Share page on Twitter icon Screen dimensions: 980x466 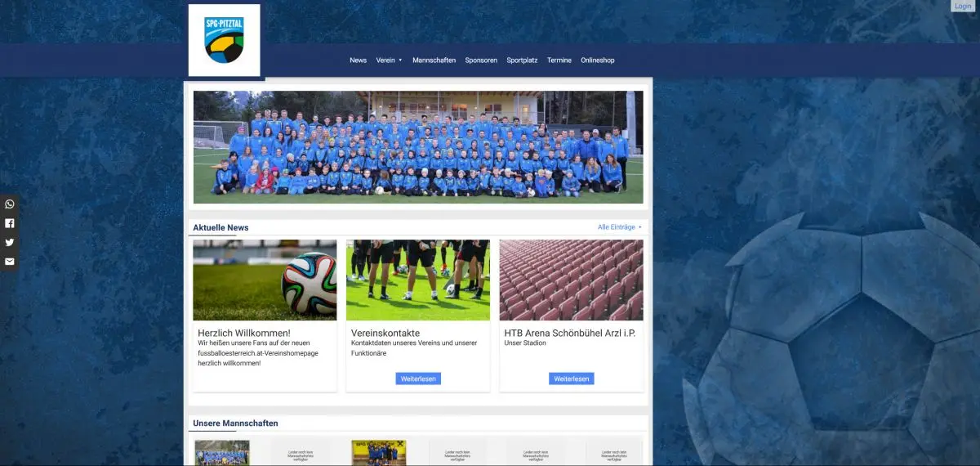click(10, 242)
